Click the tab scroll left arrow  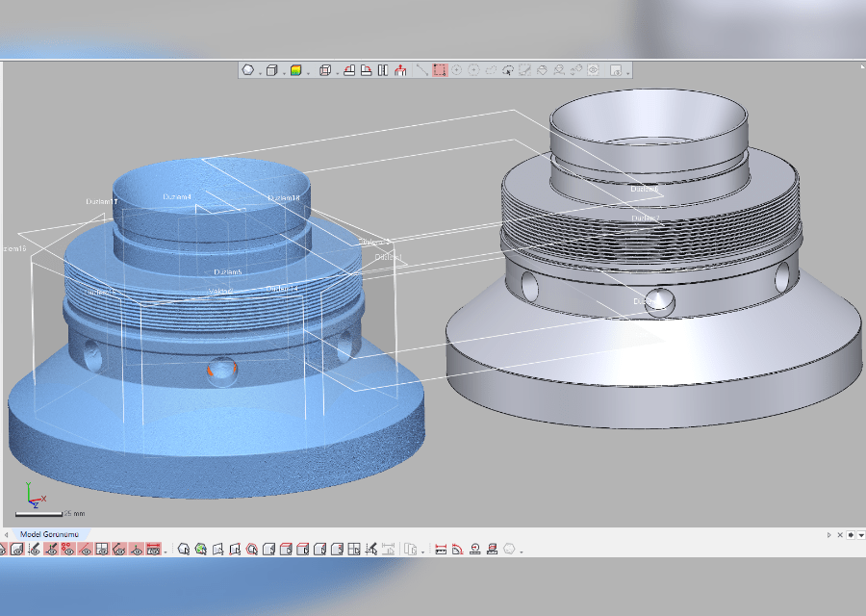(x=6, y=535)
